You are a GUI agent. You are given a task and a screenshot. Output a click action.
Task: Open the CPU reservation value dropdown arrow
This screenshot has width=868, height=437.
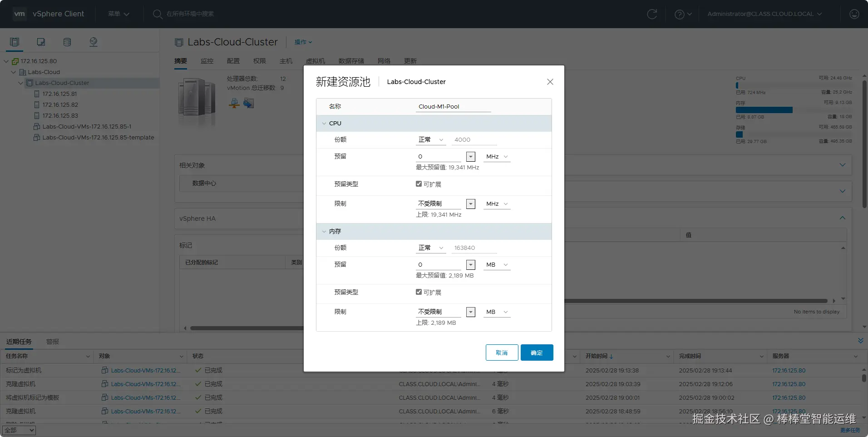tap(471, 157)
